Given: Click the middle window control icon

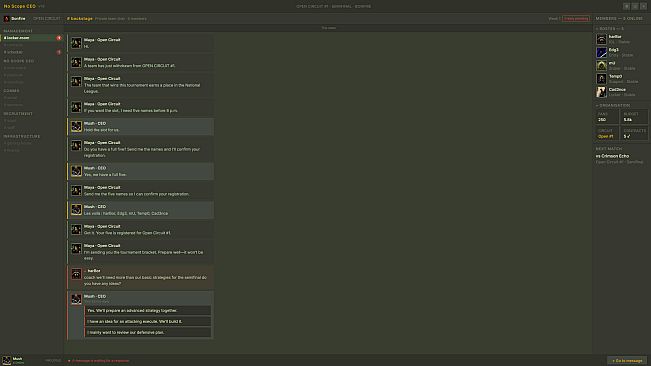Looking at the screenshot, I should click(x=635, y=6).
